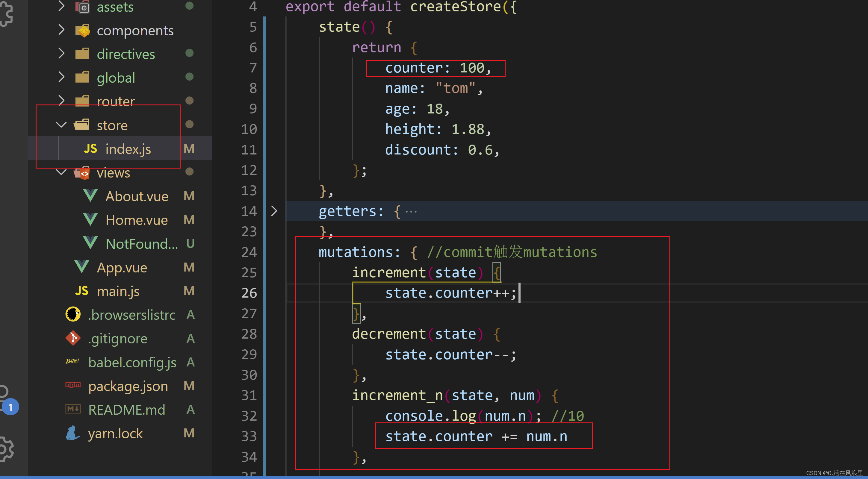Unfold the getters block on line 14
This screenshot has width=868, height=479.
tap(274, 211)
